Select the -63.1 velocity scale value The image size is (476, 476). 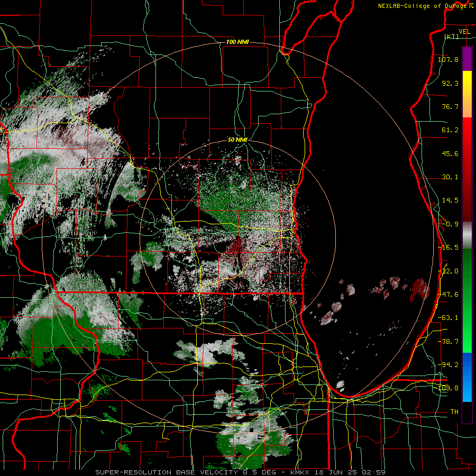(x=448, y=318)
